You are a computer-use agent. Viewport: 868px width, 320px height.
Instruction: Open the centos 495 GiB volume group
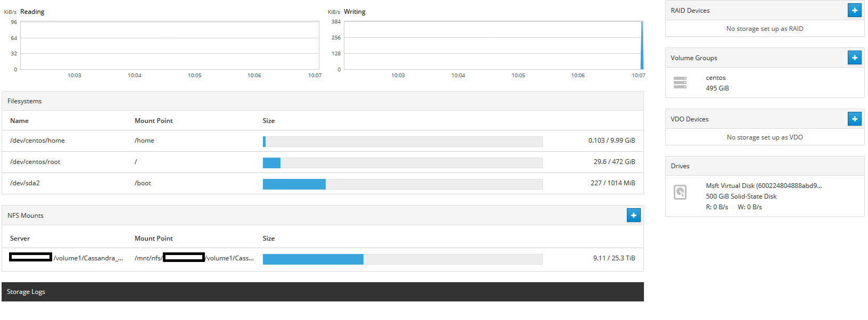pyautogui.click(x=765, y=83)
